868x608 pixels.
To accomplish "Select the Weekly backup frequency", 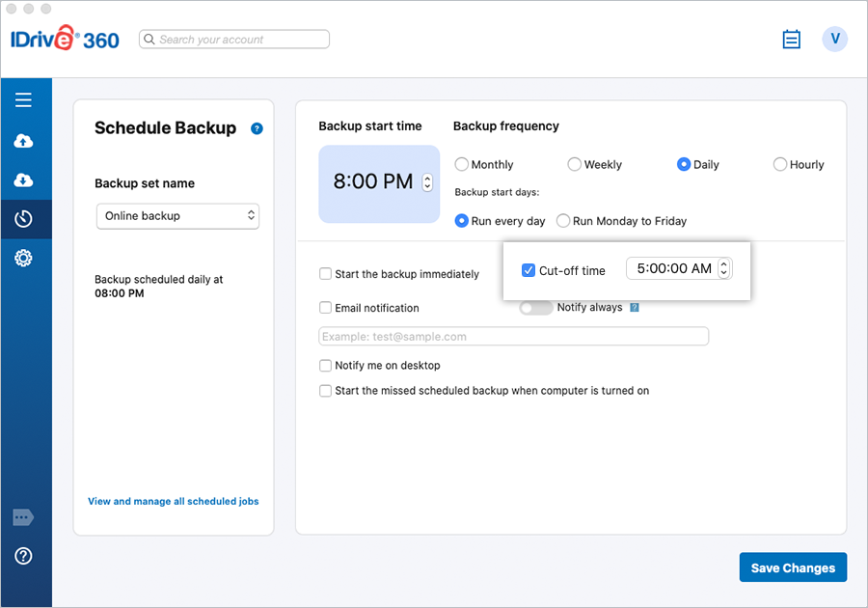I will click(x=575, y=165).
